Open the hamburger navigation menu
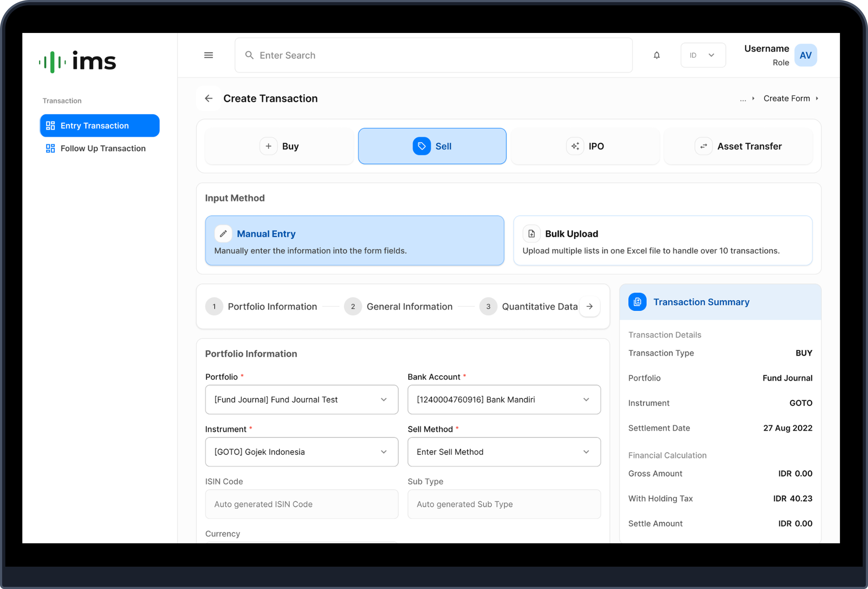The width and height of the screenshot is (868, 589). tap(208, 55)
